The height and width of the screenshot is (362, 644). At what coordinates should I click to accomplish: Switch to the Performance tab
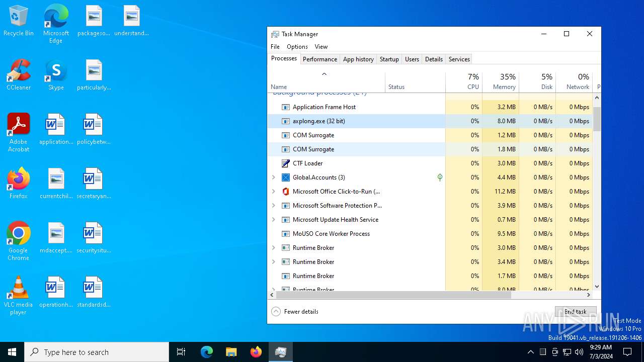320,59
